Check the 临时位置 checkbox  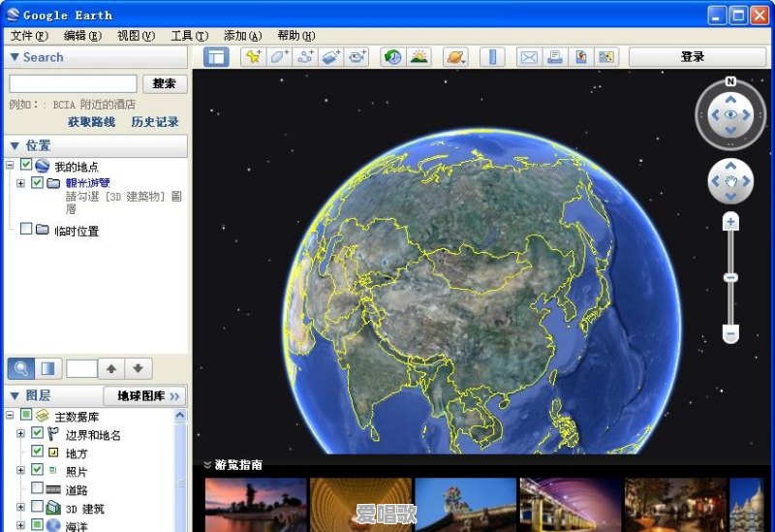click(26, 229)
